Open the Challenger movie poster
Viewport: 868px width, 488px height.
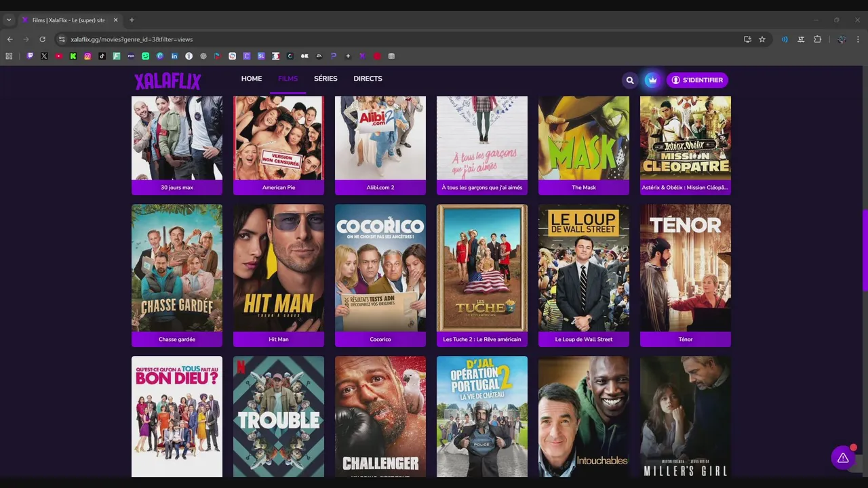pyautogui.click(x=380, y=417)
